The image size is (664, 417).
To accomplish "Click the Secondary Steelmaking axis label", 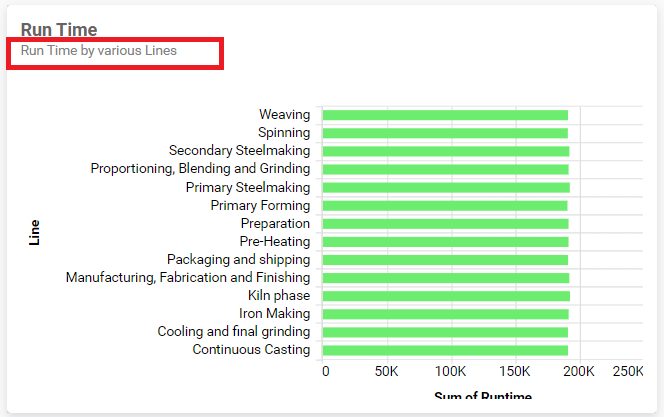I will (239, 151).
